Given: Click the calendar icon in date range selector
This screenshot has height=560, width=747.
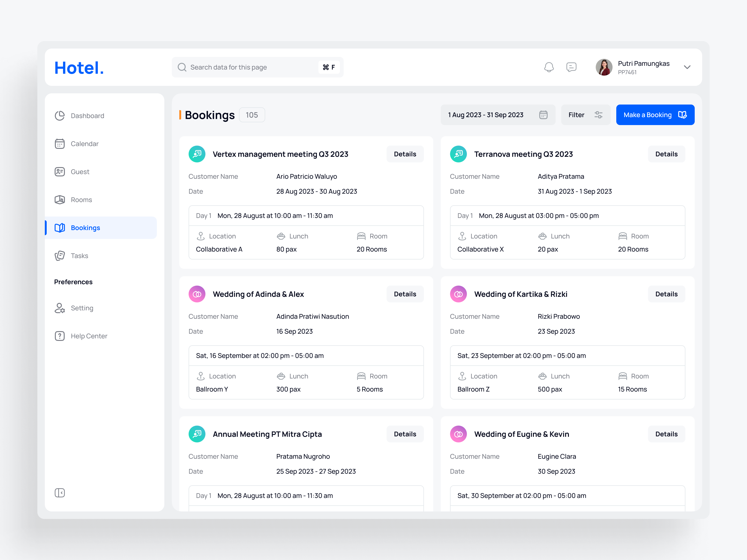Looking at the screenshot, I should 543,115.
